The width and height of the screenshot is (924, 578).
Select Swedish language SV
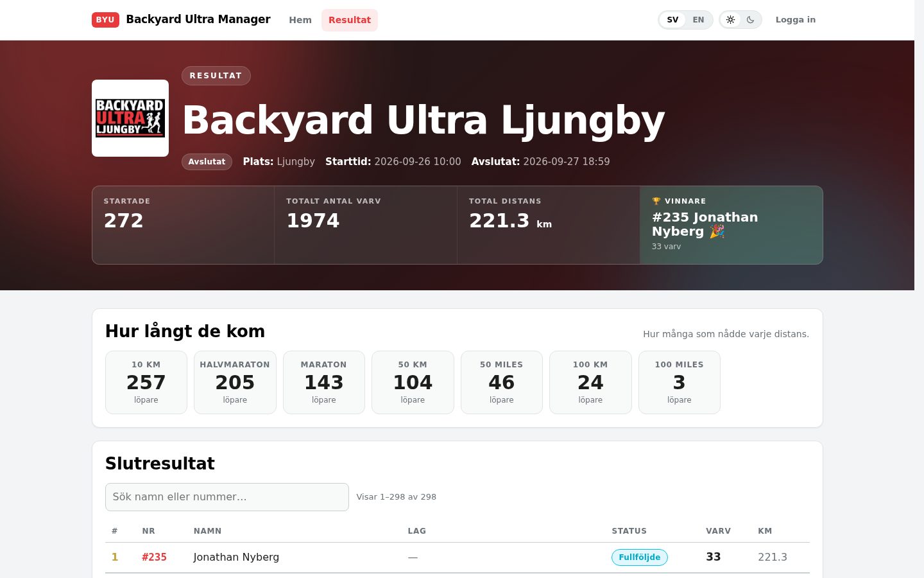[672, 20]
